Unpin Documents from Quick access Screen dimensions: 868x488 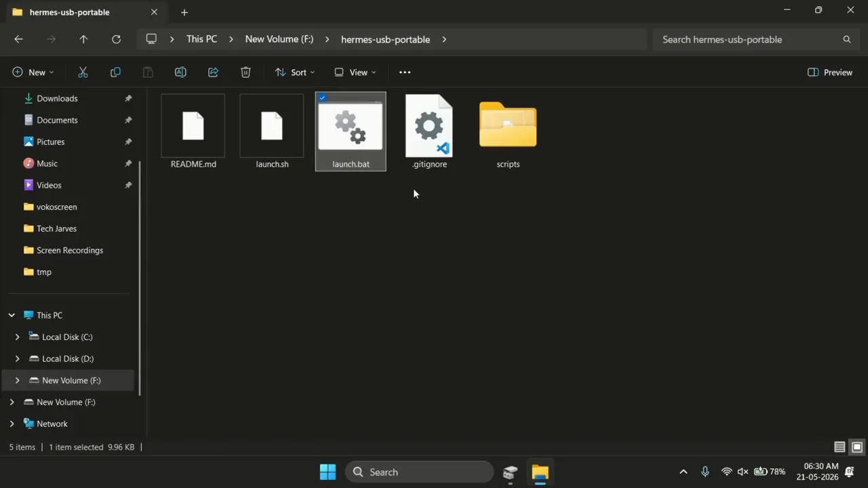[128, 120]
